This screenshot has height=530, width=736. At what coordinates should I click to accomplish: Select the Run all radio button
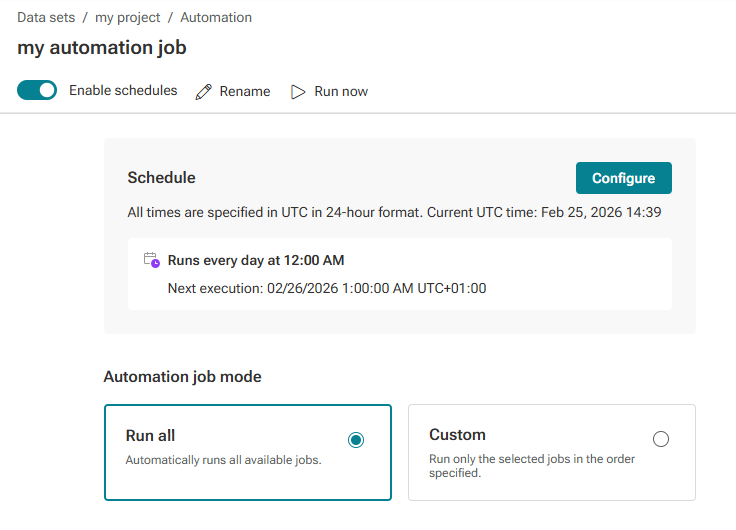coord(356,440)
